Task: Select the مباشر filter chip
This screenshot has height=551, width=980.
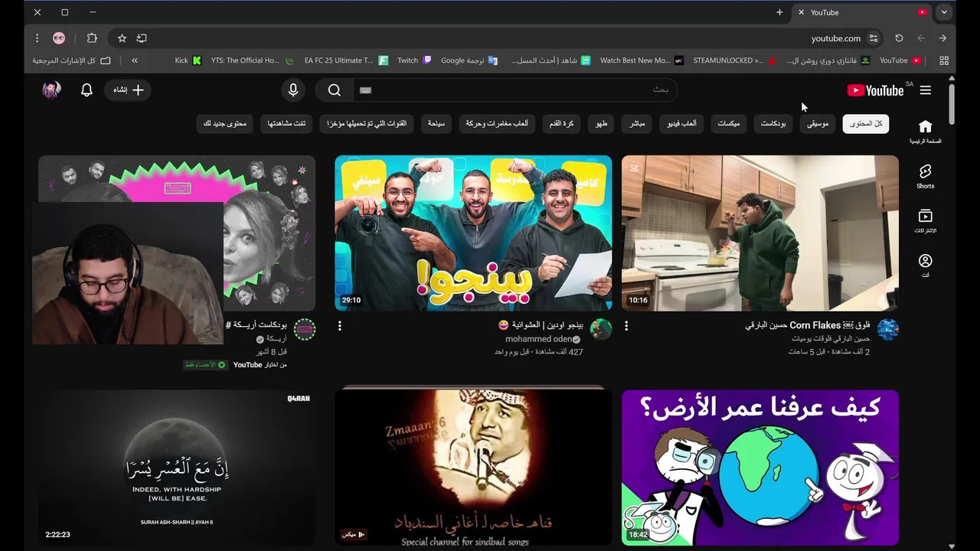Action: 637,123
